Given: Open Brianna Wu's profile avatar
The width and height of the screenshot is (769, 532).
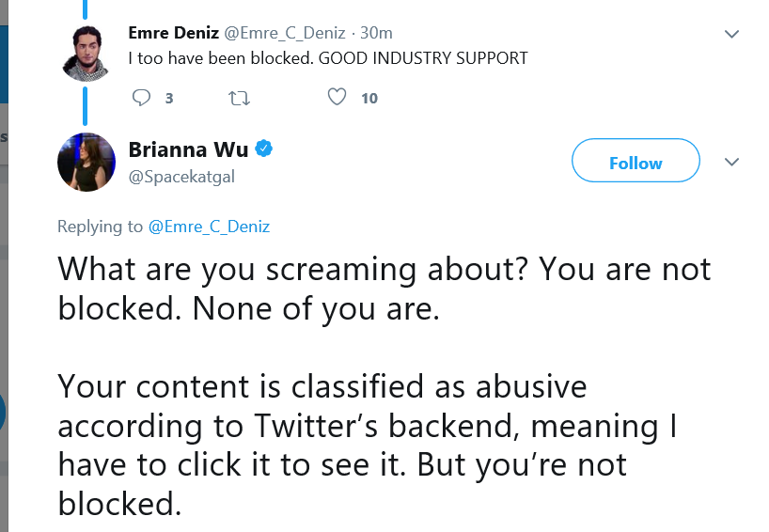Looking at the screenshot, I should 86,162.
